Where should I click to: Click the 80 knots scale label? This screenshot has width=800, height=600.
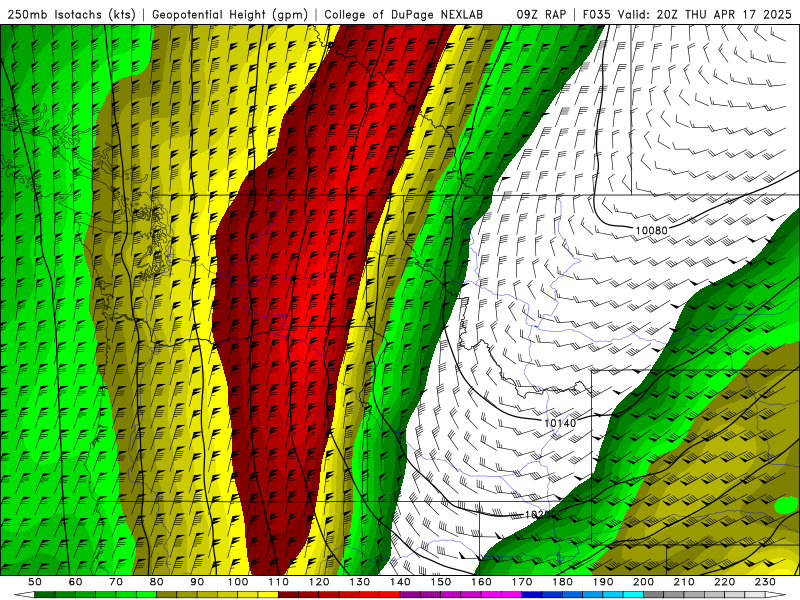click(x=157, y=582)
